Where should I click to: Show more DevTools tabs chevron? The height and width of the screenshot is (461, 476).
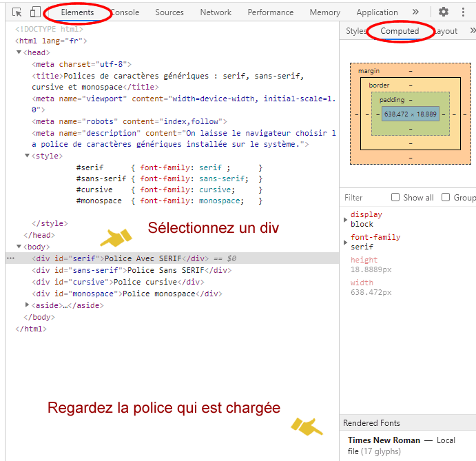(415, 12)
